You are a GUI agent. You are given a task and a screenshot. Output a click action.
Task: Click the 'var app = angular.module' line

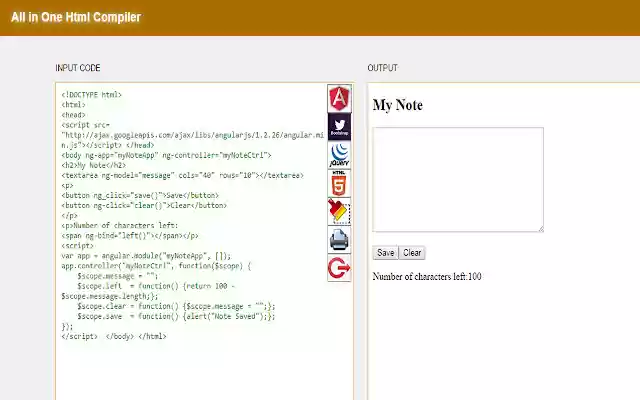(146, 256)
